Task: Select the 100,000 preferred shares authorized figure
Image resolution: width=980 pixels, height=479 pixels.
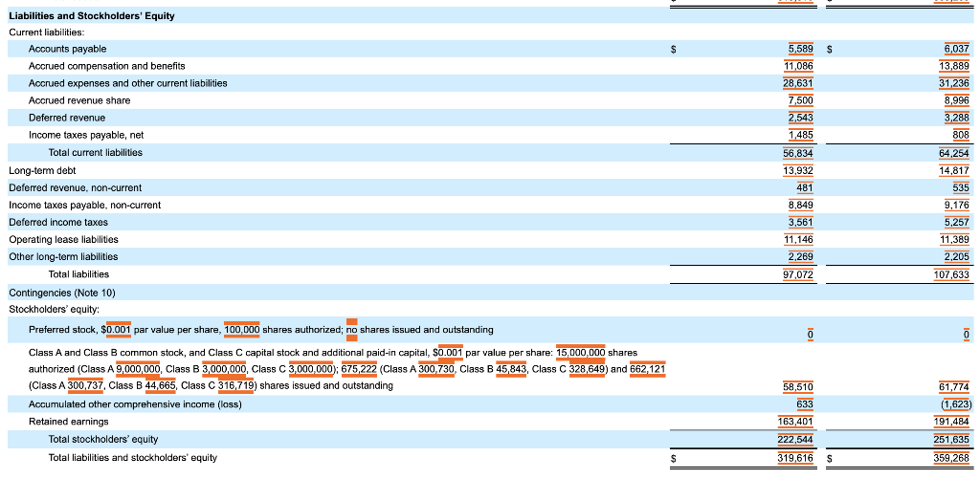Action: (x=242, y=330)
